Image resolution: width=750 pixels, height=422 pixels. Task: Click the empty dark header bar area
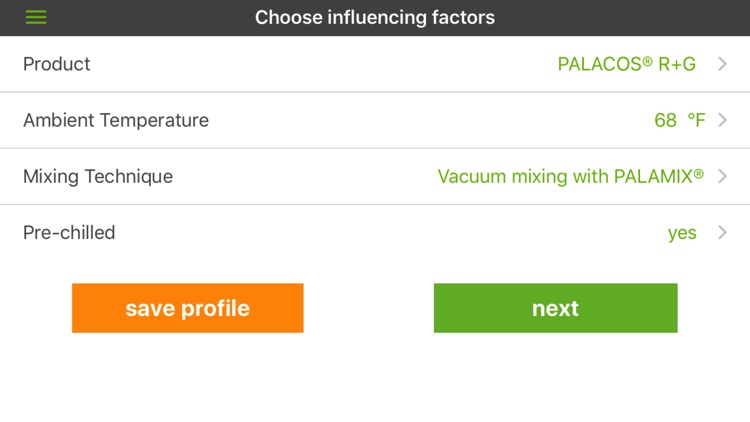(x=620, y=18)
